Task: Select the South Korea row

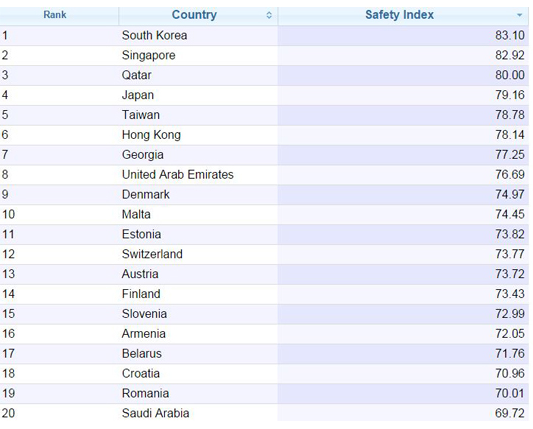Action: (264, 35)
